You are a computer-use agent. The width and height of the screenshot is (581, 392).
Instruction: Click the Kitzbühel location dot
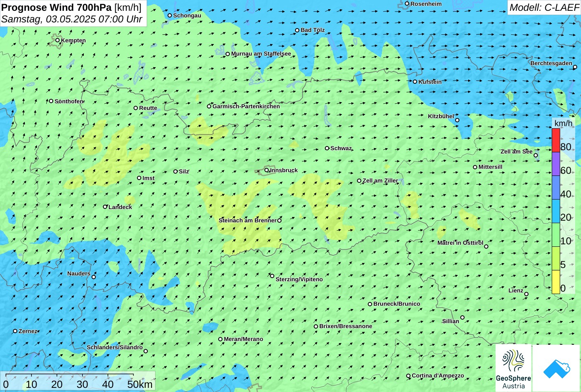click(x=457, y=120)
